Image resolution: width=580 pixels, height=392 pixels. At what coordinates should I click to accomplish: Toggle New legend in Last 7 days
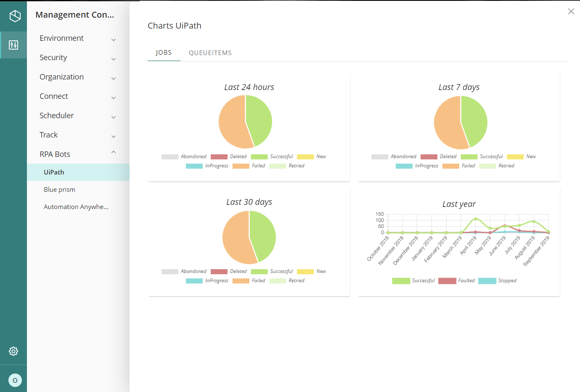point(521,156)
